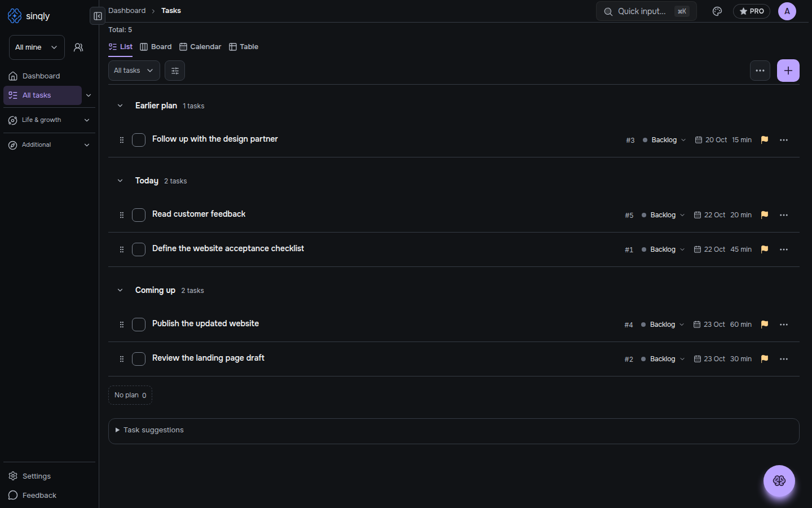812x508 pixels.
Task: Switch to Table view tab
Action: coord(244,47)
